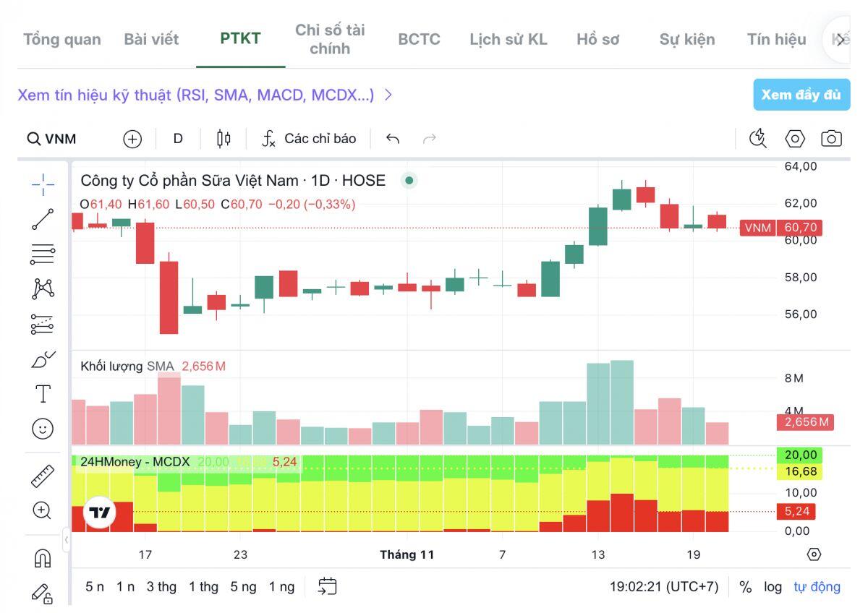Toggle percent scale on price axis
The image size is (868, 613).
[x=746, y=586]
